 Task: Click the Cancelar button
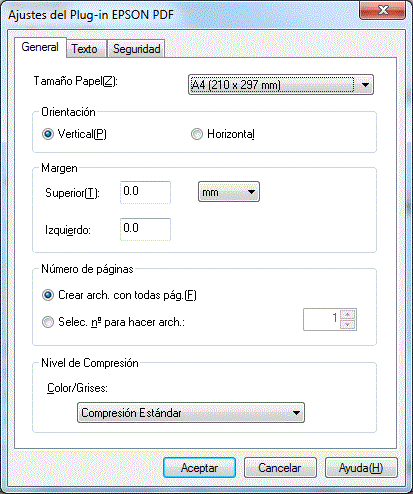280,468
